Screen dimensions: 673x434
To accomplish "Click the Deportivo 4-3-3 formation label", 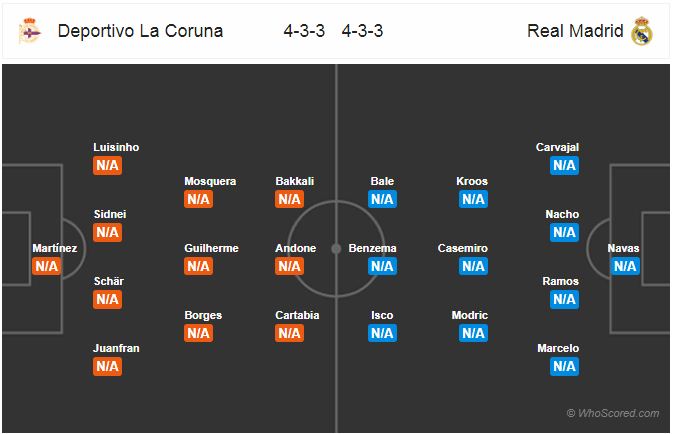I will pos(304,31).
